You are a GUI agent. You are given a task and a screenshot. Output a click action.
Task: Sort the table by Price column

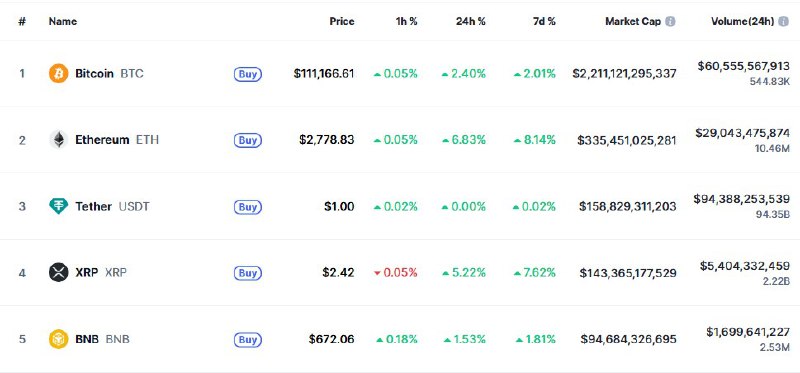tap(342, 21)
